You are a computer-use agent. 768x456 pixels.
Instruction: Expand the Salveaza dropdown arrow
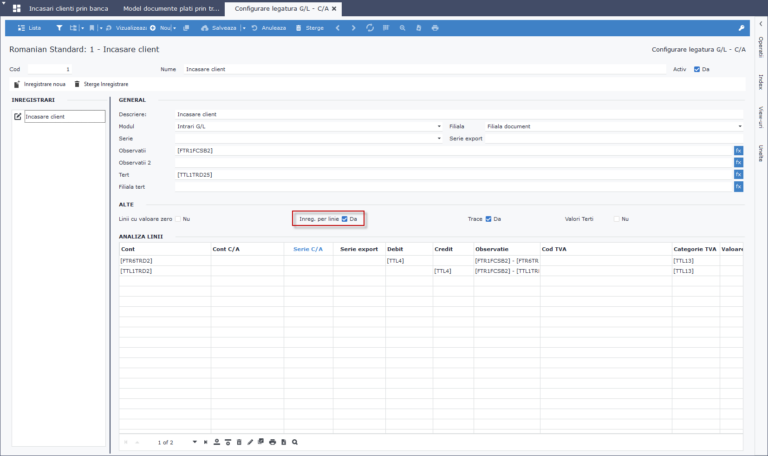coord(244,28)
